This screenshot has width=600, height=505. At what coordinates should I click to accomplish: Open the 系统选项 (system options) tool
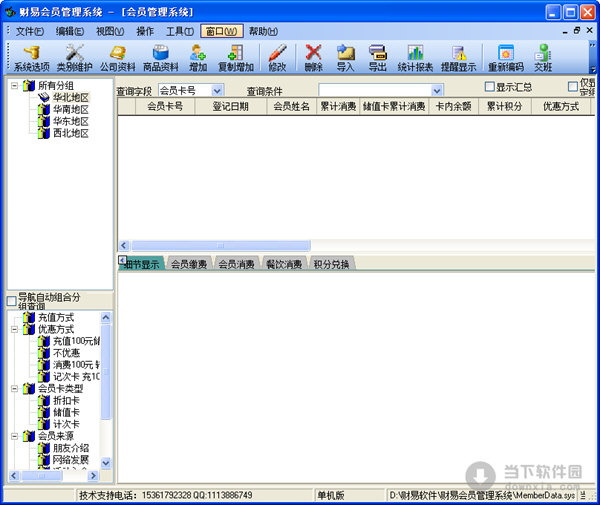tap(31, 58)
